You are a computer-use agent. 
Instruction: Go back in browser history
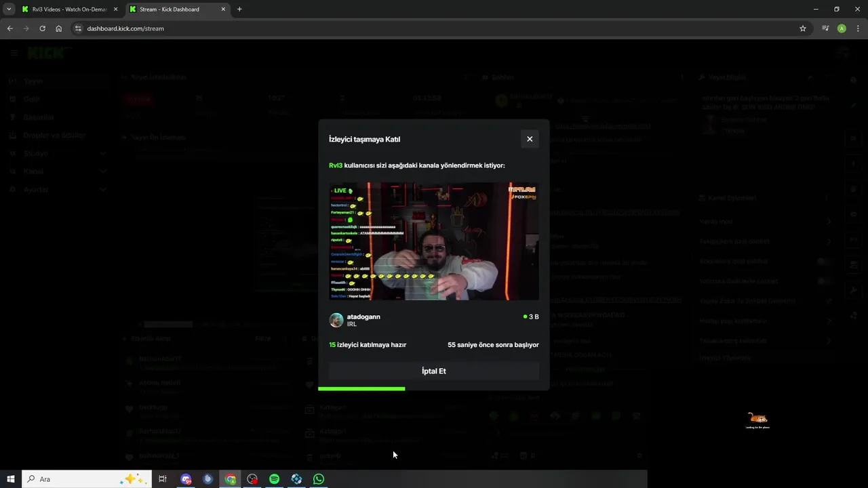coord(9,28)
